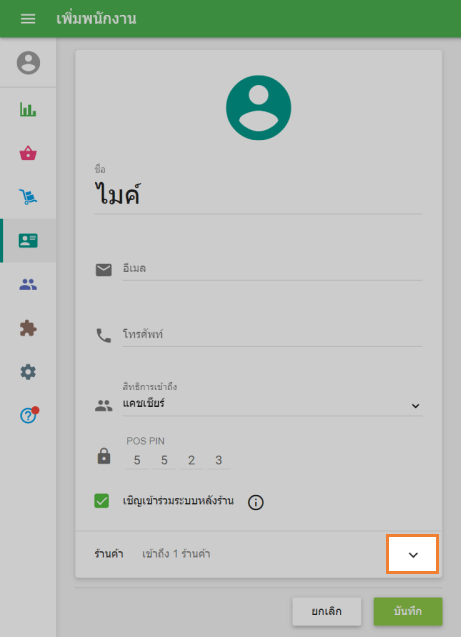Select the employees ID card icon
Image resolution: width=461 pixels, height=637 pixels.
[x=28, y=240]
